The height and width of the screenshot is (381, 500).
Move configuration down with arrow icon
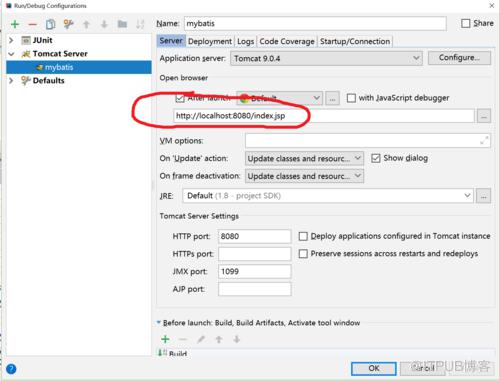click(104, 24)
